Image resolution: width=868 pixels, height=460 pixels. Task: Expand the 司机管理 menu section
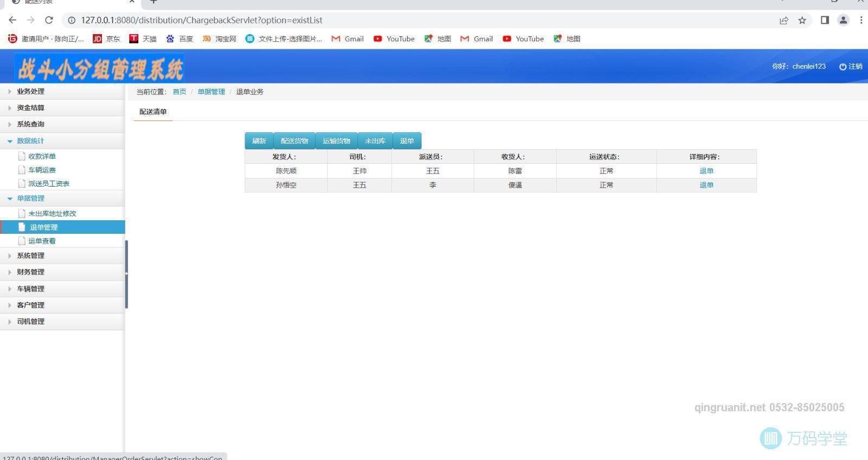[x=62, y=321]
